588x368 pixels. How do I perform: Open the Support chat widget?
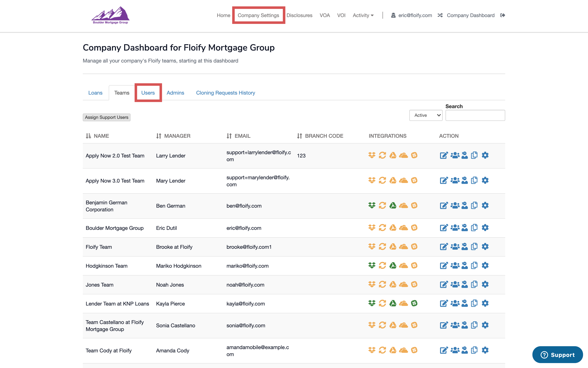[557, 355]
